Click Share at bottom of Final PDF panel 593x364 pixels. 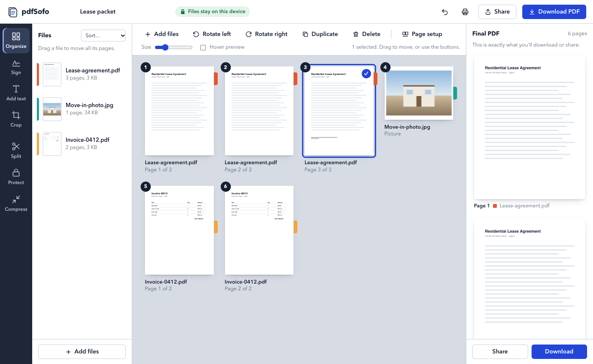tap(500, 351)
